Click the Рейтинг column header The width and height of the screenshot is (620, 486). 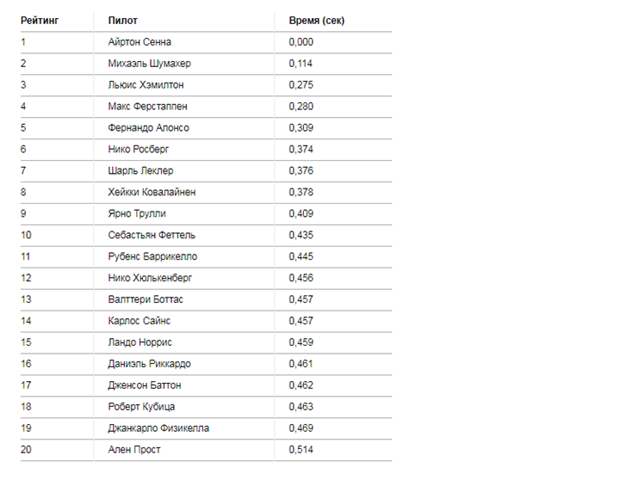pyautogui.click(x=40, y=21)
